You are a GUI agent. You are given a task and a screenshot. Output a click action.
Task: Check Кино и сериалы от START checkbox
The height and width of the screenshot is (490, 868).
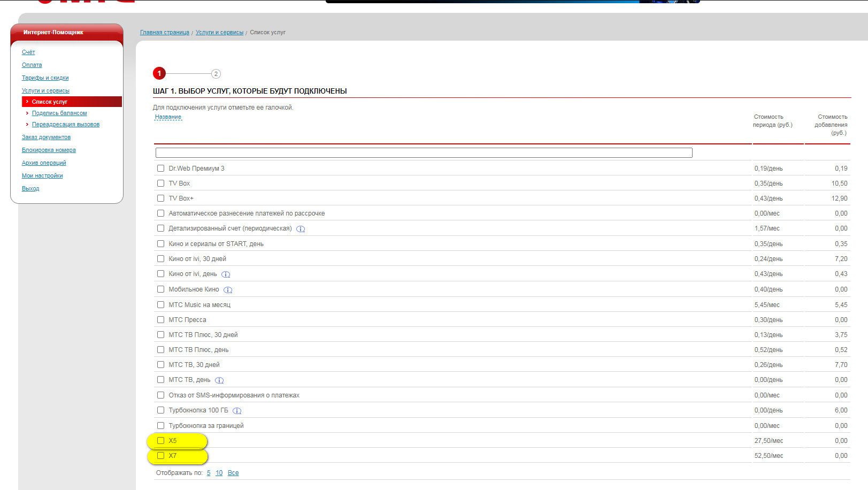[x=160, y=243]
